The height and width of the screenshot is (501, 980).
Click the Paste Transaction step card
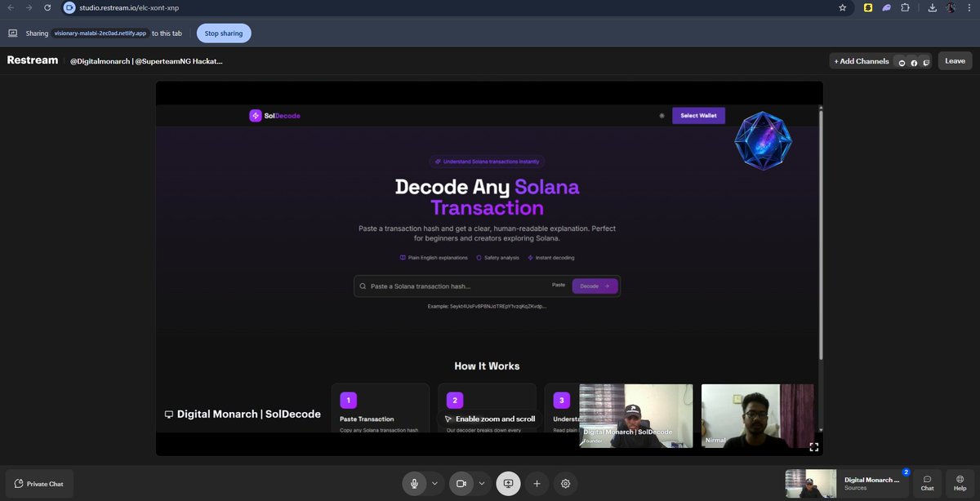tap(381, 408)
